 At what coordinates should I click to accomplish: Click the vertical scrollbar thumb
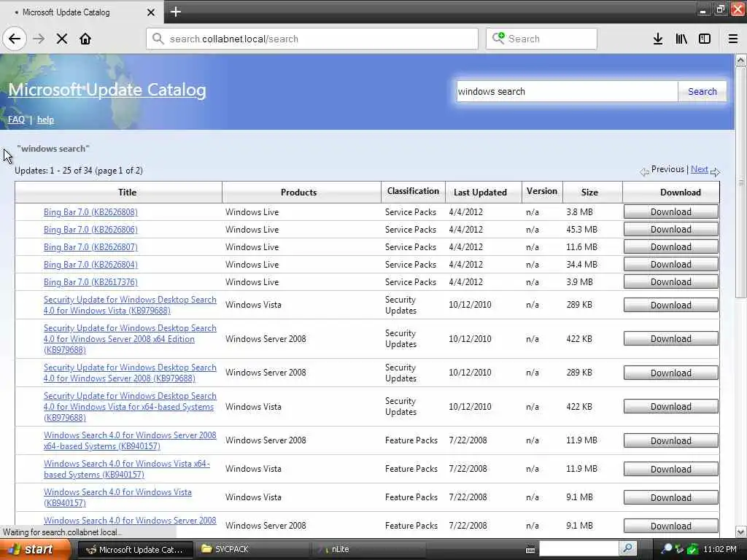[x=740, y=182]
